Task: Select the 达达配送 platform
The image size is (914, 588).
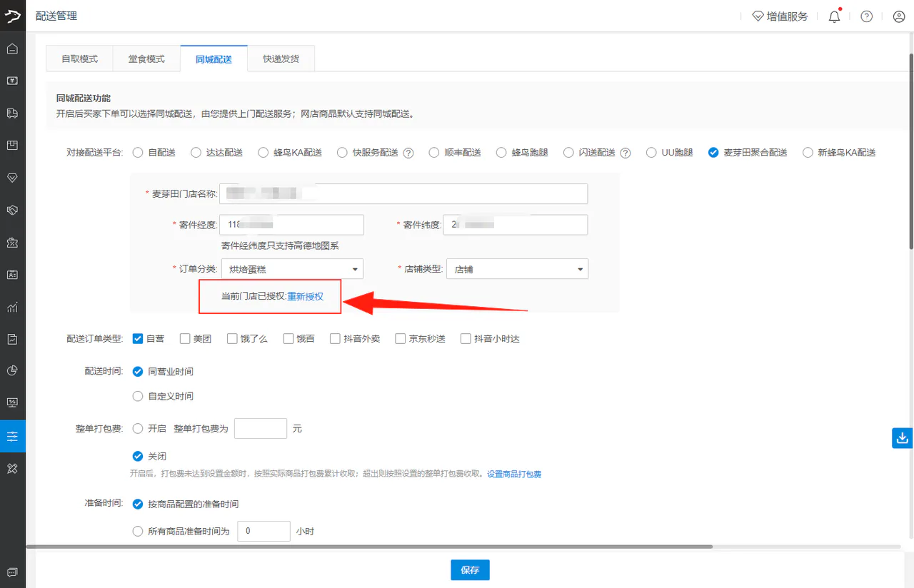Action: [196, 152]
